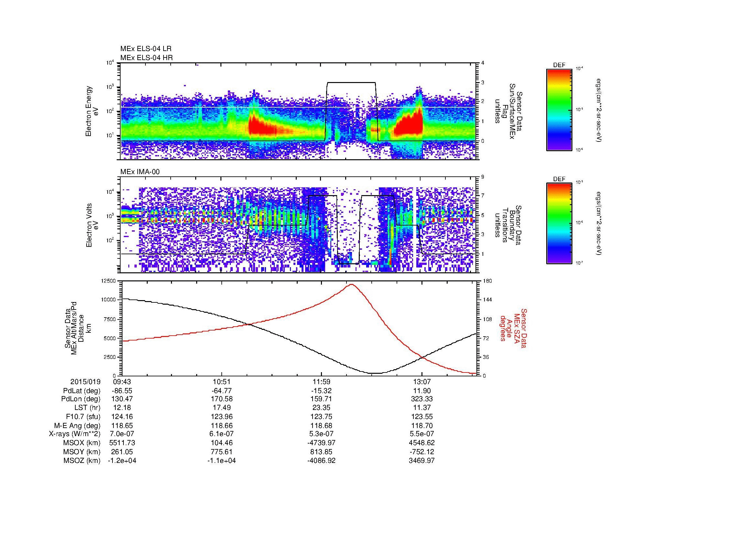Click the F10.7 value '123.55'
The image size is (756, 534).
[x=422, y=417]
